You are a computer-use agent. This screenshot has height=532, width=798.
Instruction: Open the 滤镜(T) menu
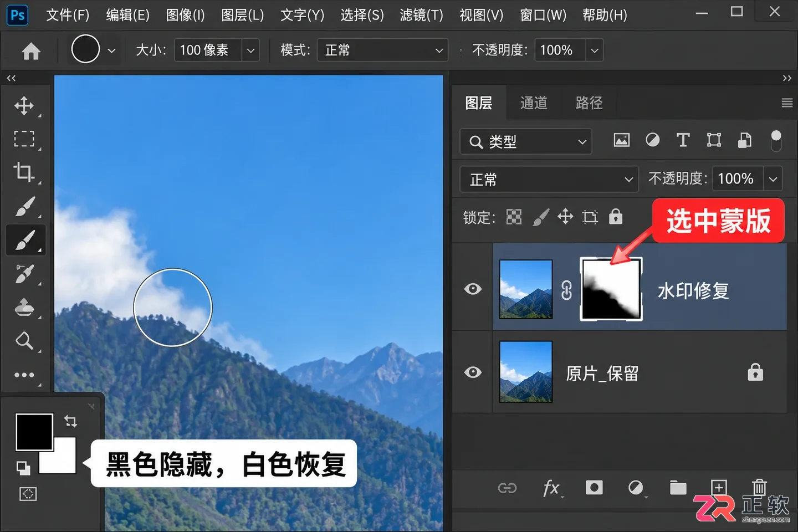click(422, 15)
